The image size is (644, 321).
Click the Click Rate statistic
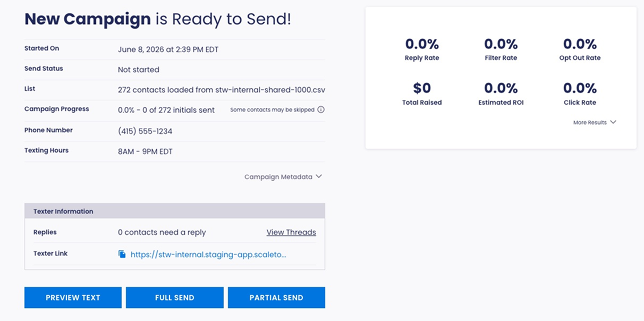point(580,94)
